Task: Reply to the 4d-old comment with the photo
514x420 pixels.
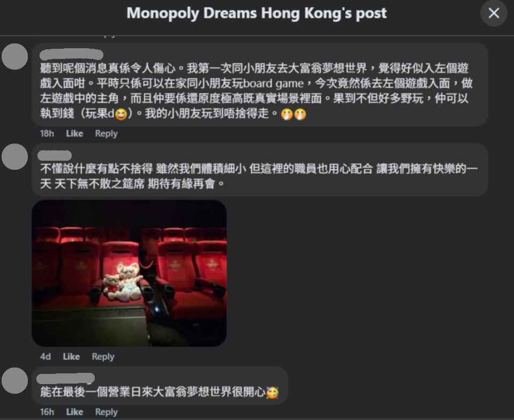Action: click(x=103, y=356)
